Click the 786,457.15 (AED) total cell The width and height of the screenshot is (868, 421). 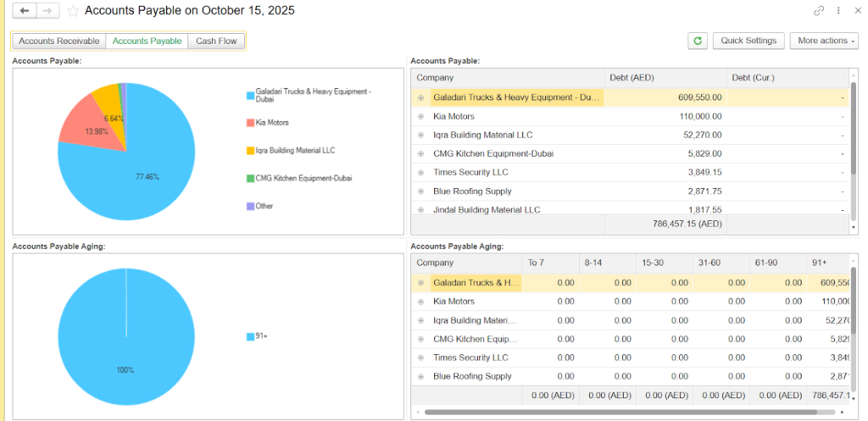tap(665, 224)
